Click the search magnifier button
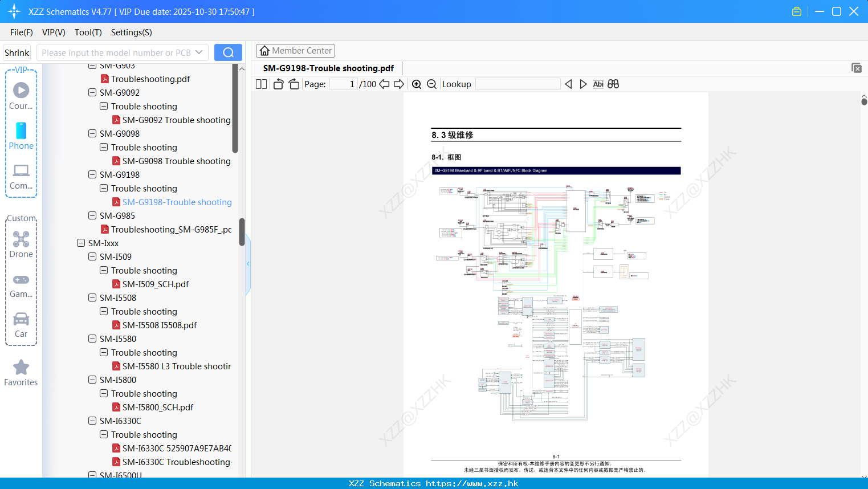This screenshot has width=868, height=489. pos(228,52)
